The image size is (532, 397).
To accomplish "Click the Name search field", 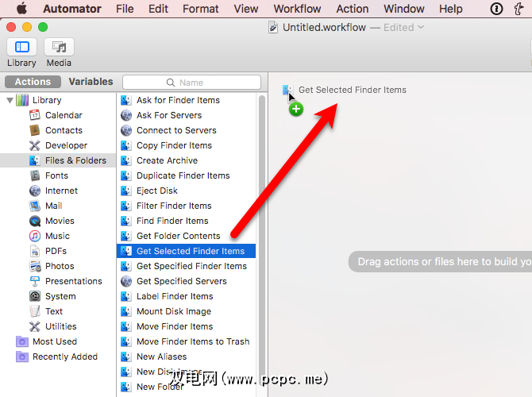I will [191, 83].
